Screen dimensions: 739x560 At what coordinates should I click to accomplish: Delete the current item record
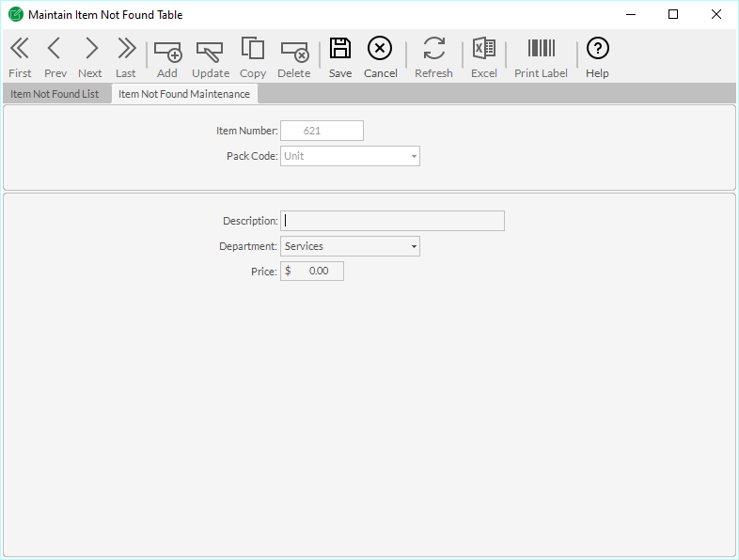point(294,57)
